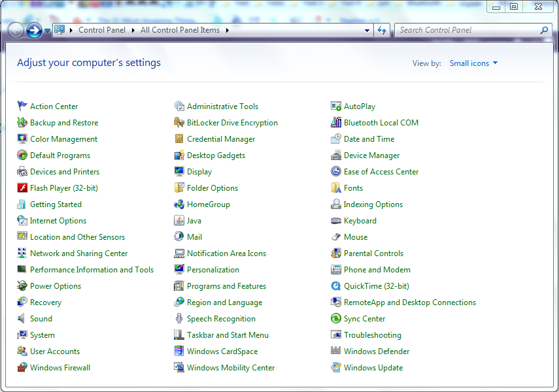The height and width of the screenshot is (392, 559).
Task: Click the Flash Player red icon
Action: [x=22, y=188]
